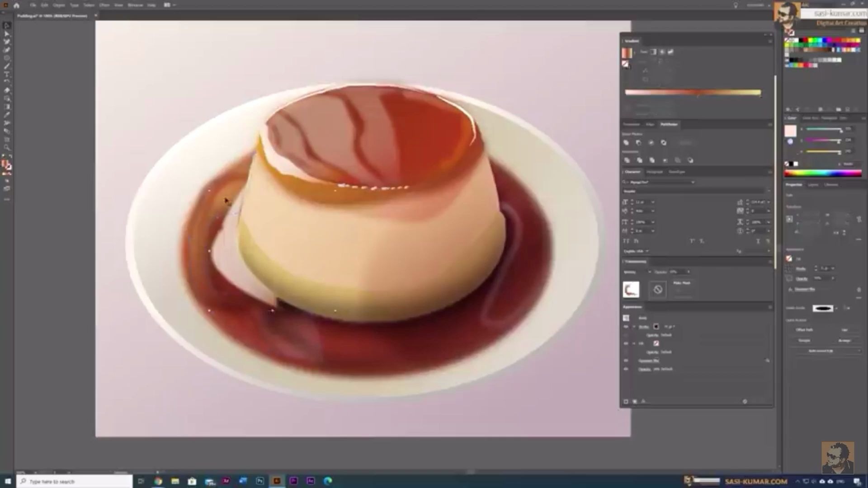Click Pathfinder Trim icon
The width and height of the screenshot is (868, 488).
point(639,160)
